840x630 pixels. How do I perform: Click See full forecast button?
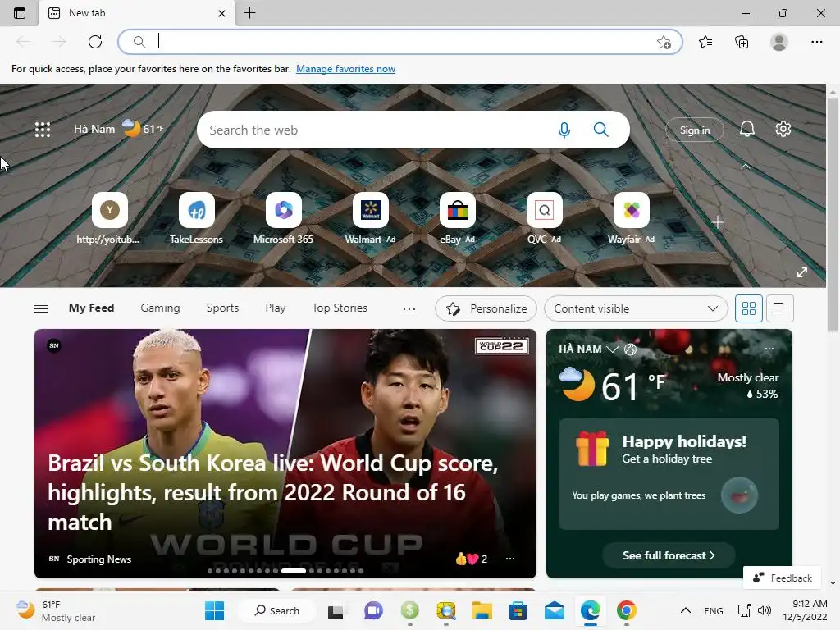pos(669,555)
